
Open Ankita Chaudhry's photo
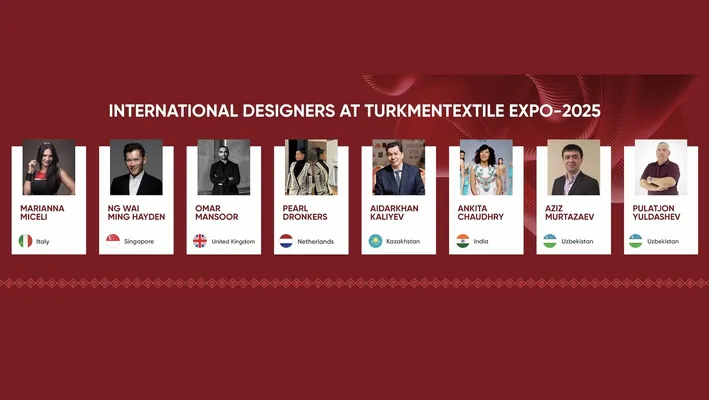[486, 167]
